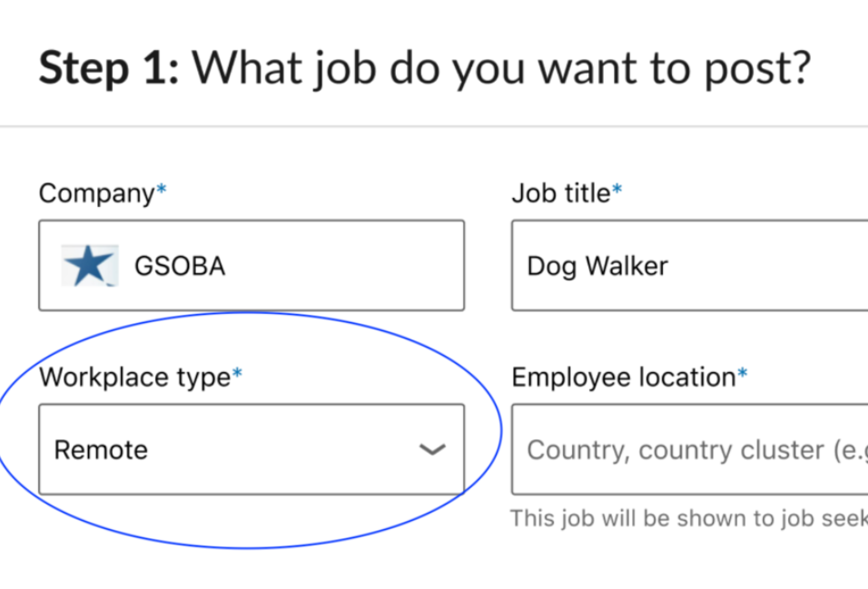Click into the Job title field
The height and width of the screenshot is (589, 868).
[x=690, y=266]
